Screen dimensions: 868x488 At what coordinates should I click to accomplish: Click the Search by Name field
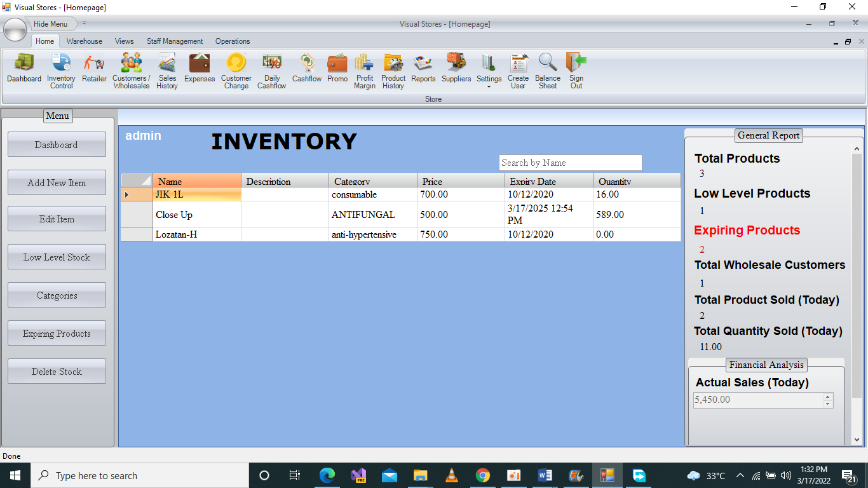click(x=570, y=163)
